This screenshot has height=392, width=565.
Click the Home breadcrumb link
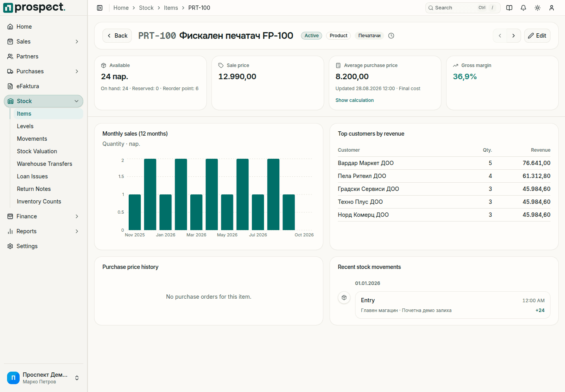pyautogui.click(x=121, y=8)
